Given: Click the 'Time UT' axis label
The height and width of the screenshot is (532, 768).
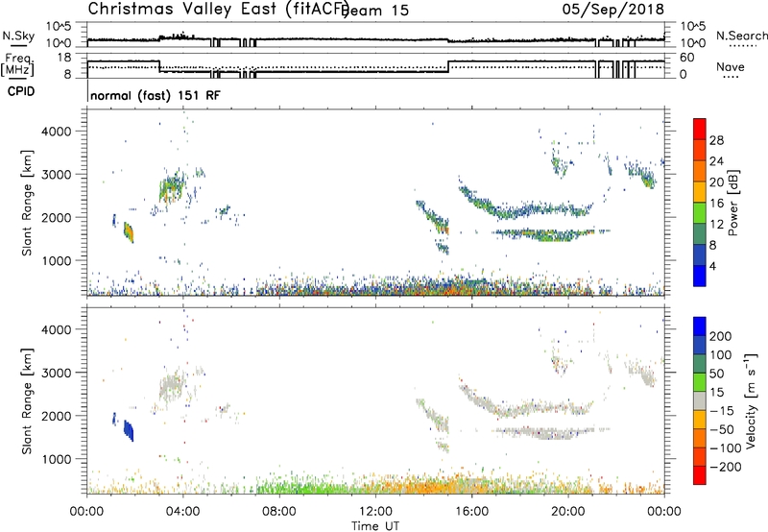Looking at the screenshot, I should pyautogui.click(x=375, y=526).
